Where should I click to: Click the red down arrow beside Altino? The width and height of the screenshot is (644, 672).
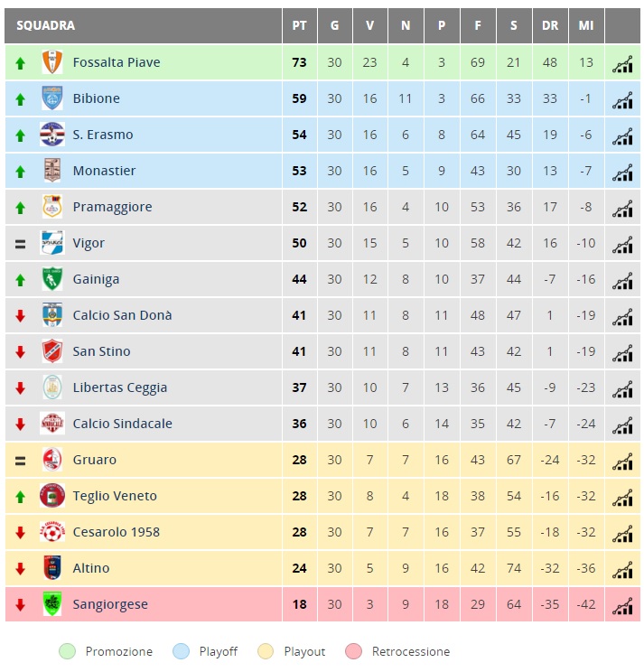[x=20, y=569]
